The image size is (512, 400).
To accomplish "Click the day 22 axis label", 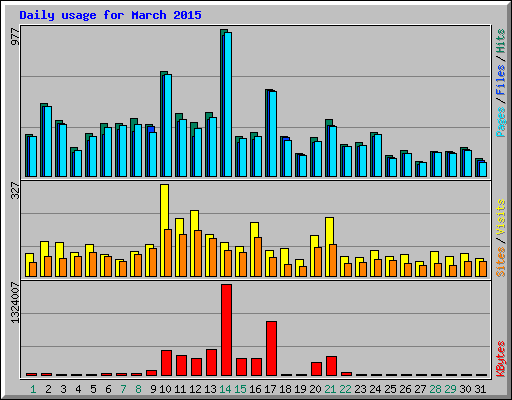I will (x=345, y=389).
